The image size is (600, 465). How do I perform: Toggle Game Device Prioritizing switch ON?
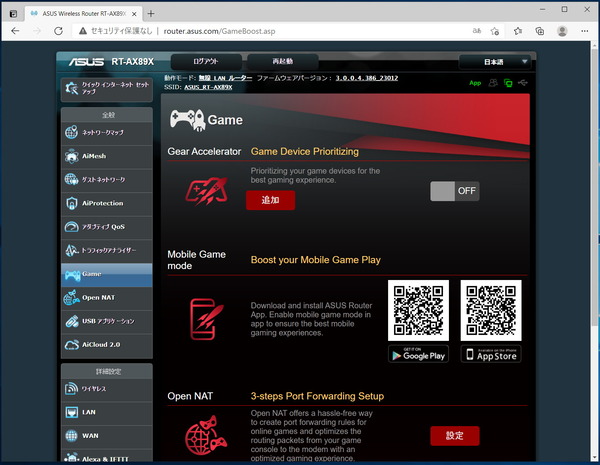455,191
